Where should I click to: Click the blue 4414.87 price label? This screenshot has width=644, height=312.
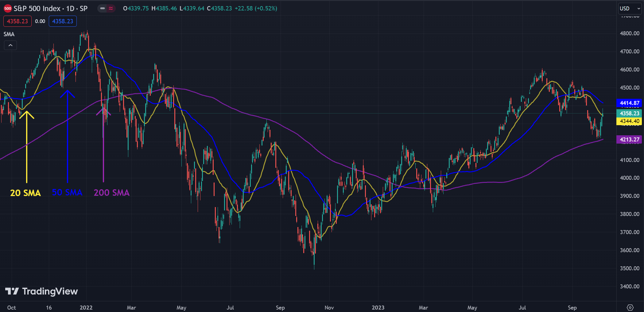629,103
